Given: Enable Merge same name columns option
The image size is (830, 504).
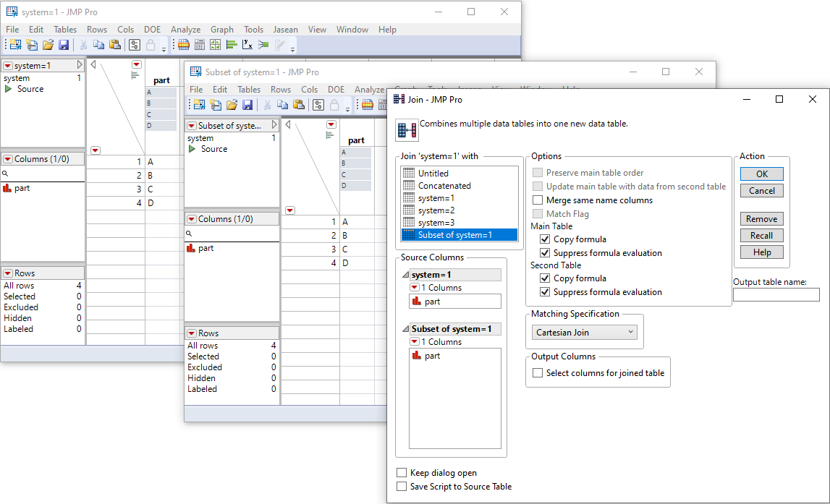Looking at the screenshot, I should pyautogui.click(x=536, y=200).
